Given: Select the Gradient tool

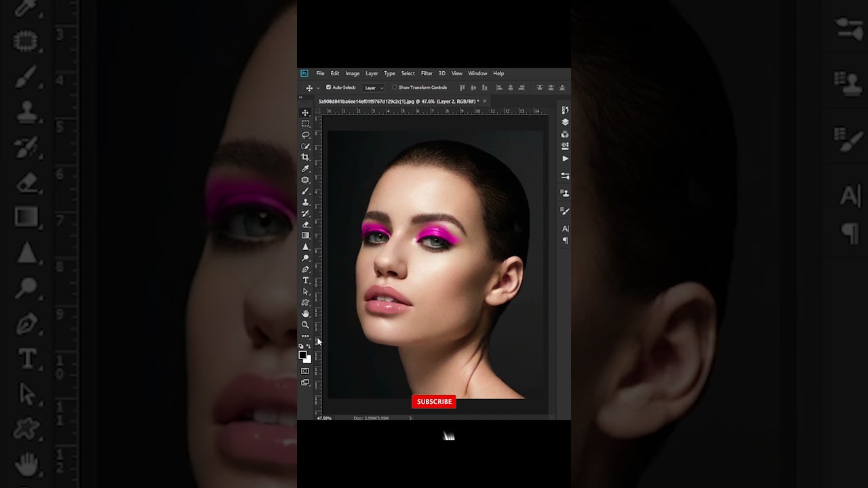Looking at the screenshot, I should [305, 236].
